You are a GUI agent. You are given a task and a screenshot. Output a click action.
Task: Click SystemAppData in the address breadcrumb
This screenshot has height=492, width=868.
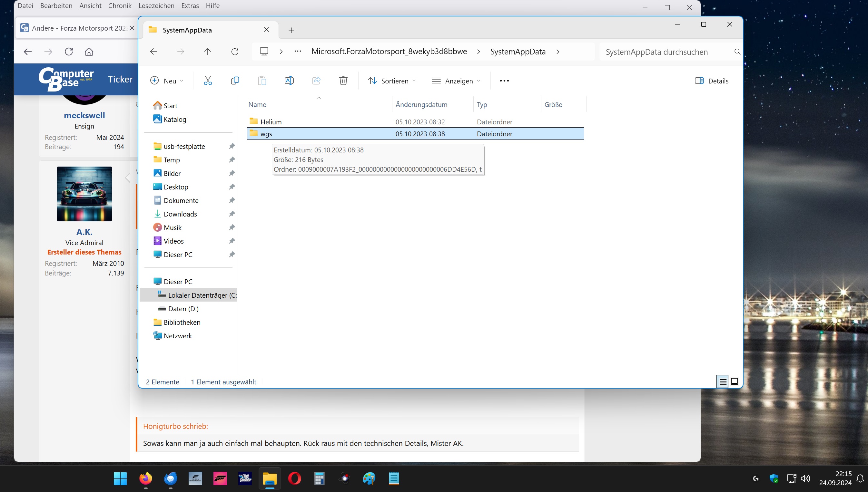click(x=518, y=52)
